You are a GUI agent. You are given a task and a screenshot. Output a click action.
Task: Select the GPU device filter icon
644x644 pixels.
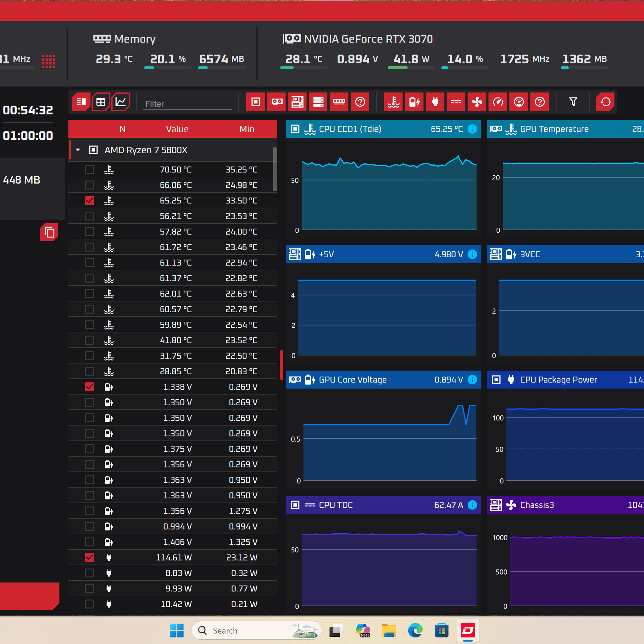[276, 102]
